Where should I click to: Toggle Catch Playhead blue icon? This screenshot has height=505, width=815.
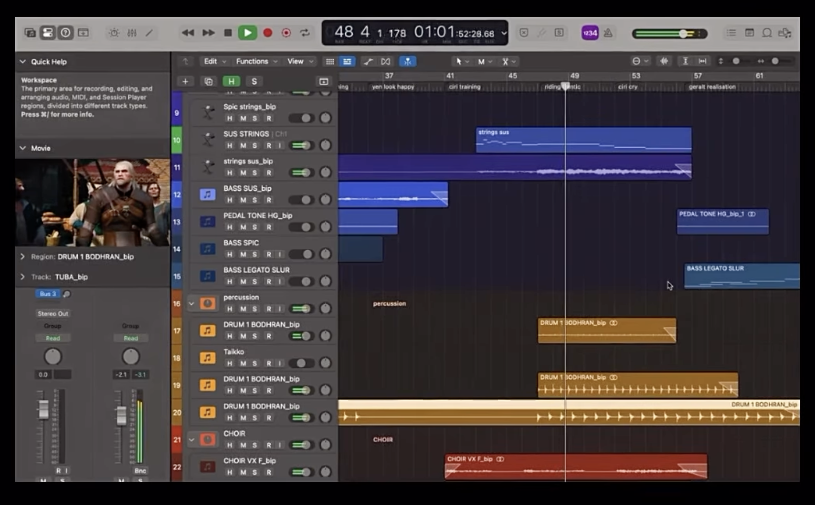click(408, 61)
